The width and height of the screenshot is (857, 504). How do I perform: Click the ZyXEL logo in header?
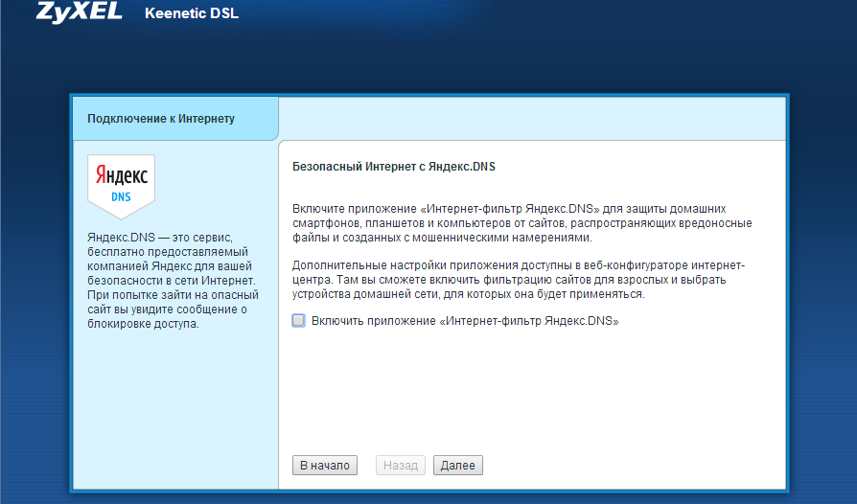click(x=81, y=13)
